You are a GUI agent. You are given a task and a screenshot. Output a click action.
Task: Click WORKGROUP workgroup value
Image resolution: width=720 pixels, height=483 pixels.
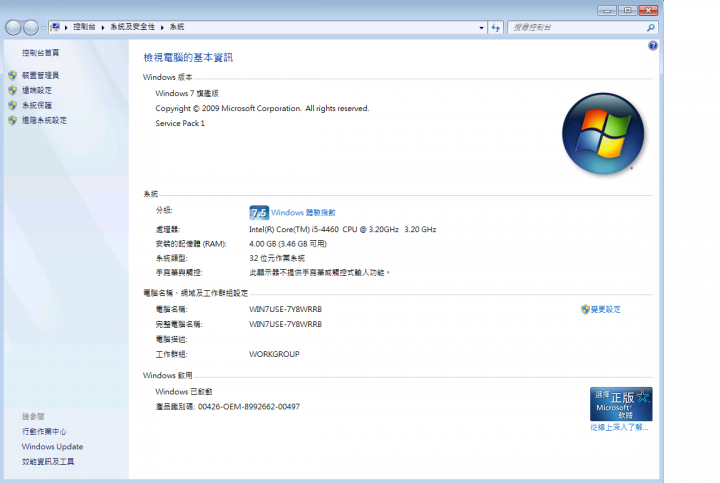click(274, 354)
